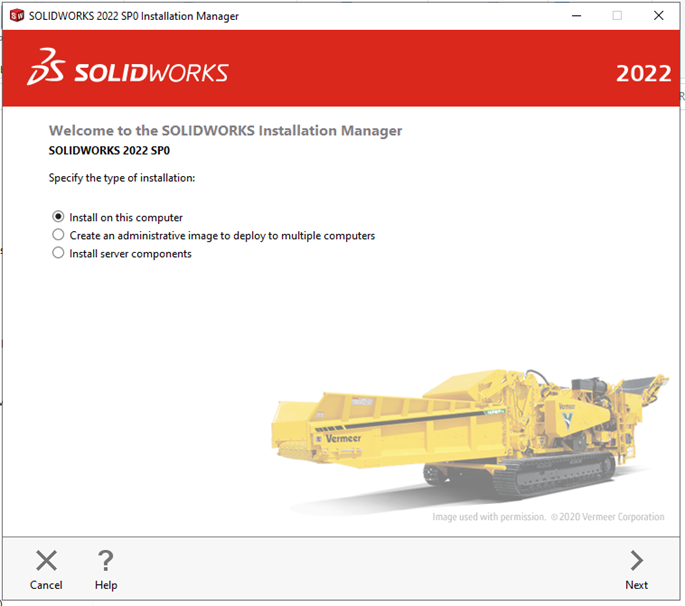Image resolution: width=685 pixels, height=606 pixels.
Task: Click the 3DS SOLIDWORKS logo in banner
Action: 128,67
